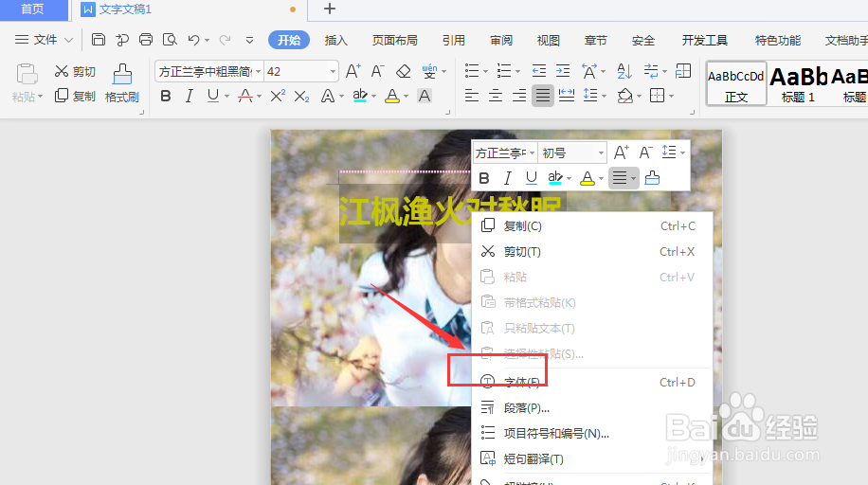Viewport: 868px width, 485px height.
Task: Click the Cut scissors in ribbon
Action: tap(62, 71)
